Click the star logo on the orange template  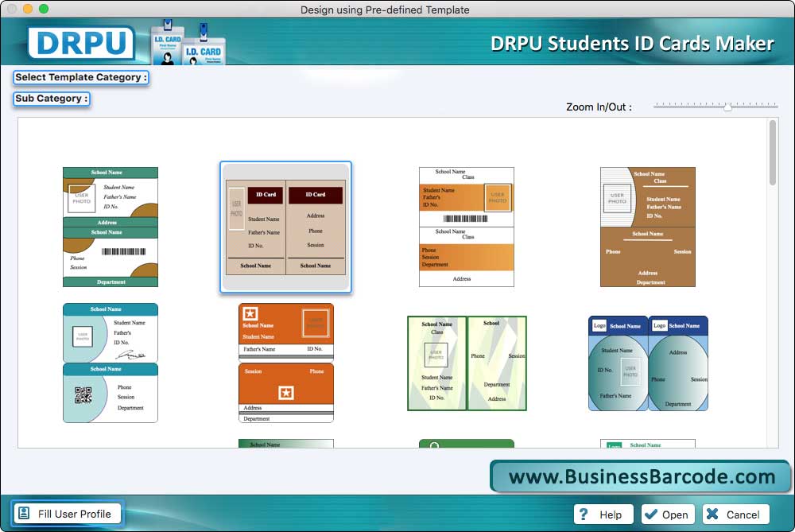point(250,313)
